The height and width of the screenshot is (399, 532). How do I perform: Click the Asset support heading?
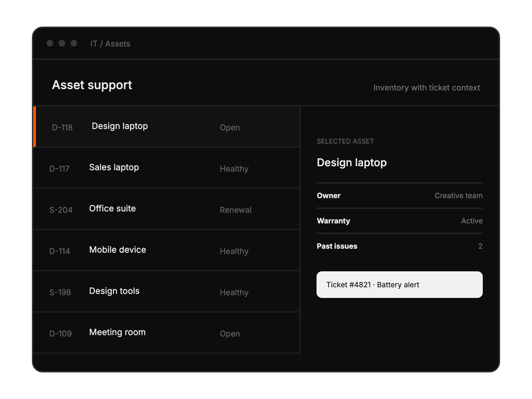pos(92,85)
